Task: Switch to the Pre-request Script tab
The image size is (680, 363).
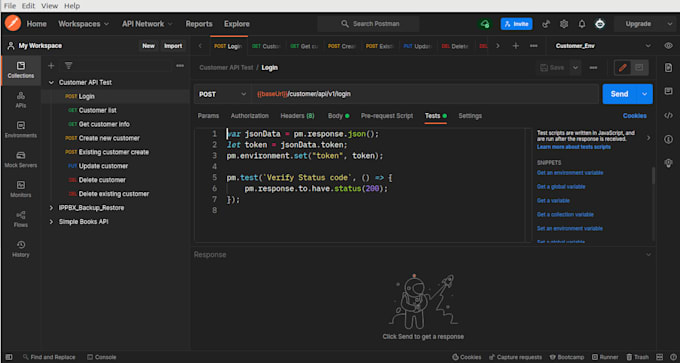Action: tap(387, 116)
